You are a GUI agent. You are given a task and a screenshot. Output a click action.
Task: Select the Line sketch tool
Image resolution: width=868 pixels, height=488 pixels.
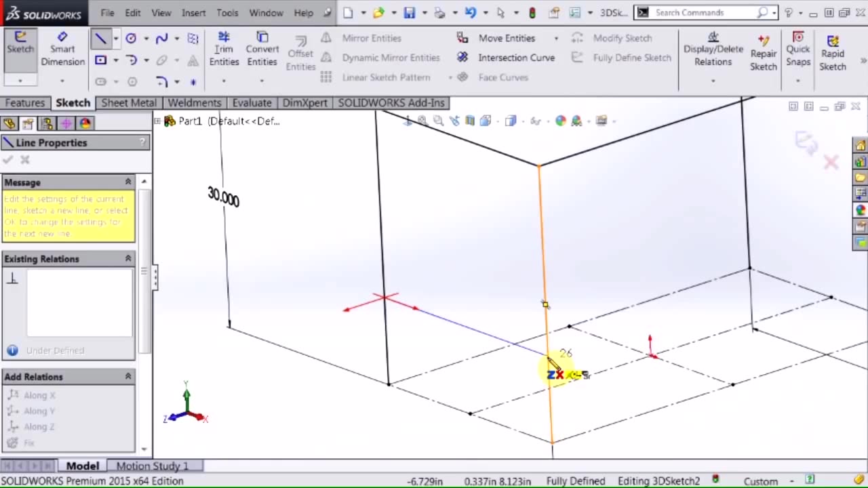100,39
